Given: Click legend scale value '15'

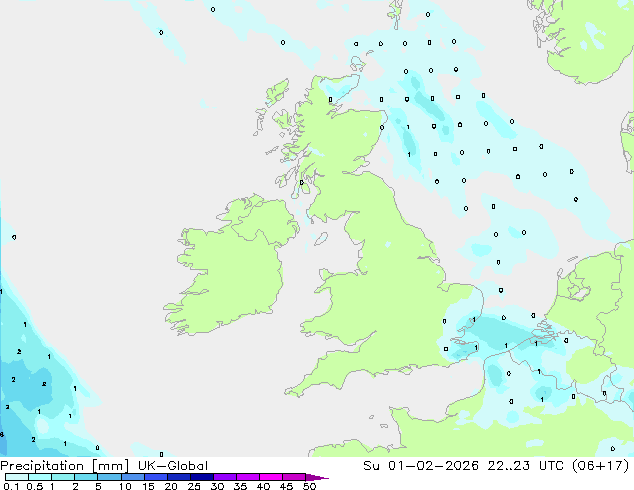Looking at the screenshot, I should pyautogui.click(x=148, y=486).
